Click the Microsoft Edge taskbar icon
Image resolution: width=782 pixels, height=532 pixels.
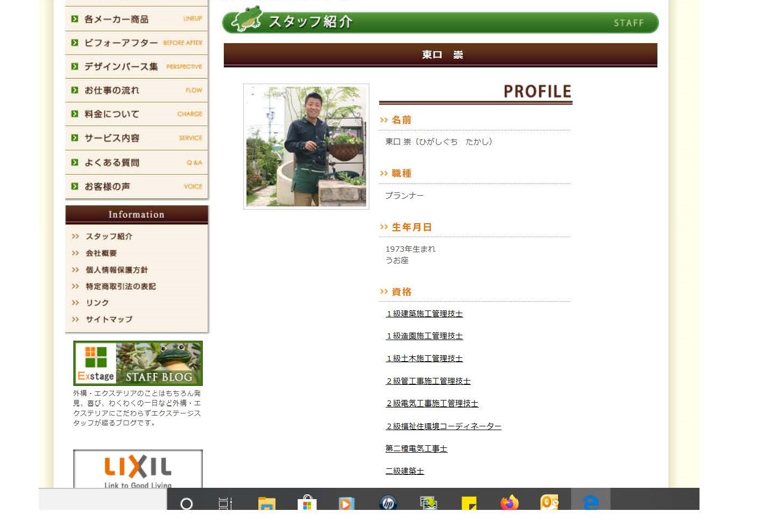pos(591,503)
